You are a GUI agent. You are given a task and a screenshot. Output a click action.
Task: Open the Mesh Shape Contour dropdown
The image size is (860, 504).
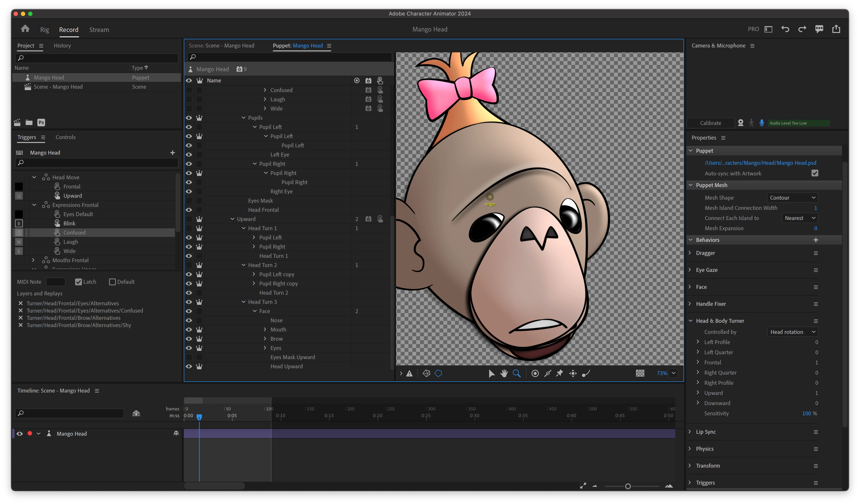click(x=792, y=197)
